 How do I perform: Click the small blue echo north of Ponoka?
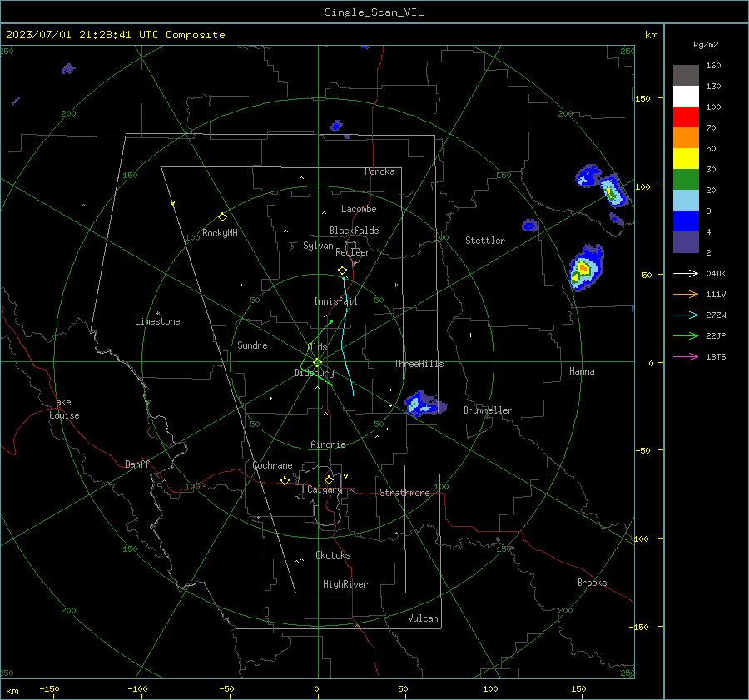[x=336, y=127]
